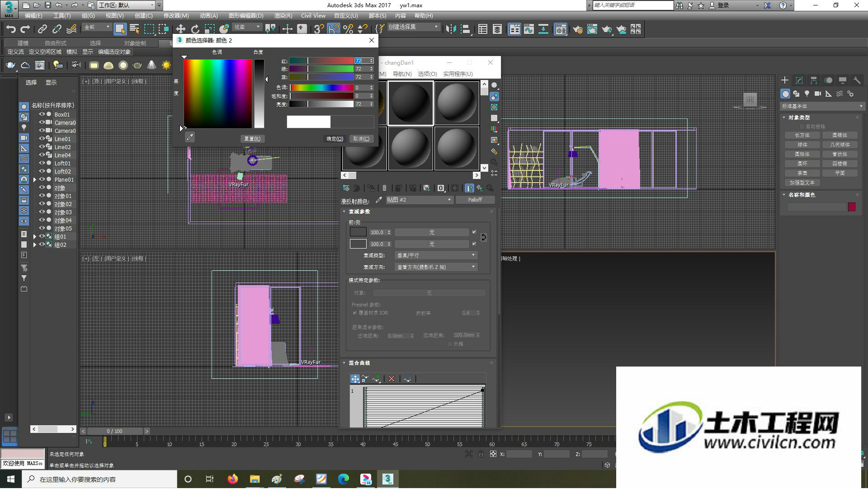Click the delete X in mix curve toolbar
The height and width of the screenshot is (489, 868).
pyautogui.click(x=392, y=379)
